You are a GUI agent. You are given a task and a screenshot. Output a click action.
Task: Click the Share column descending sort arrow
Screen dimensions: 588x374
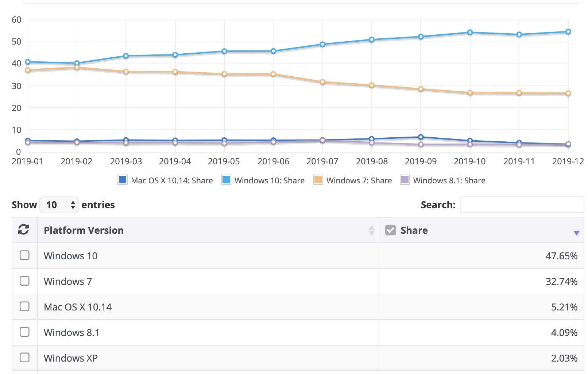coord(576,233)
